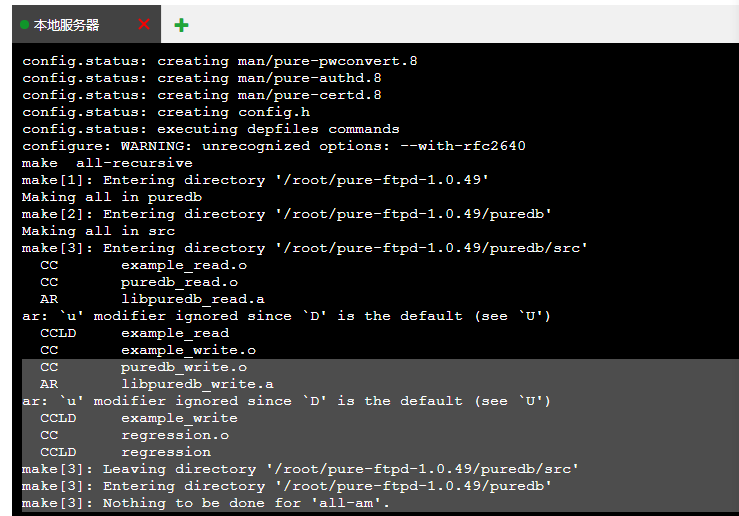The height and width of the screenshot is (516, 739).
Task: Click the line creating man/pure-authd.8
Action: [202, 78]
